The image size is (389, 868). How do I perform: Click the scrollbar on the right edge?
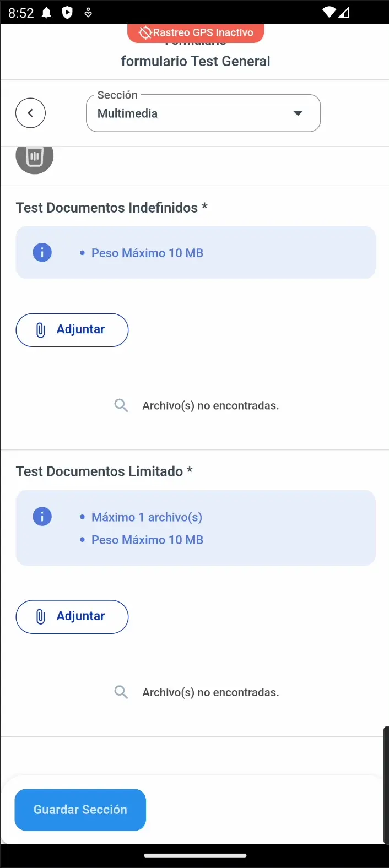(386, 785)
